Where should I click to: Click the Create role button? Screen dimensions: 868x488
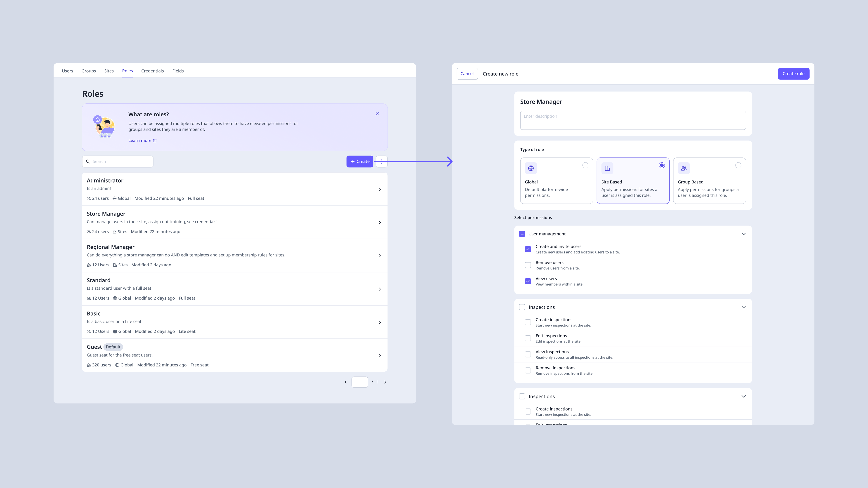point(794,74)
